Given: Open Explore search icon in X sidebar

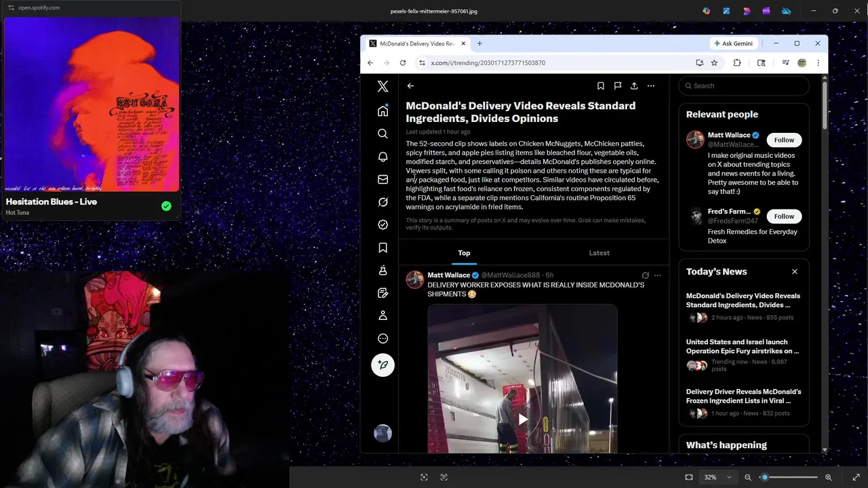Looking at the screenshot, I should (x=382, y=134).
